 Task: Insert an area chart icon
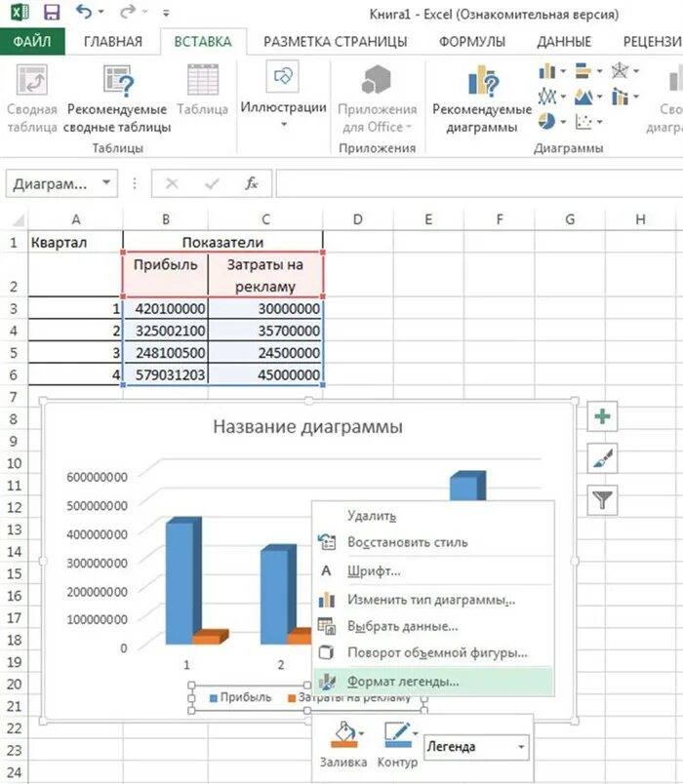pos(583,96)
